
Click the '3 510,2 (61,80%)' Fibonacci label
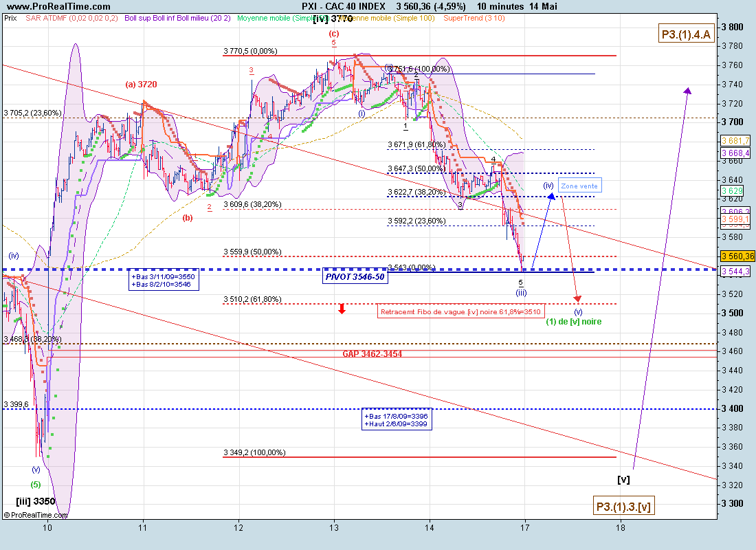[x=252, y=300]
